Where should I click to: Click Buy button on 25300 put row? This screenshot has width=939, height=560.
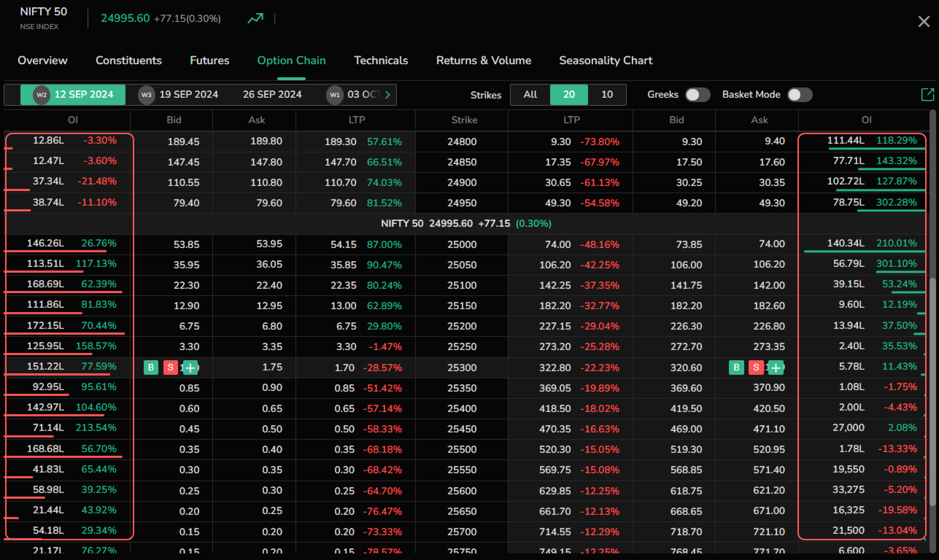click(736, 367)
